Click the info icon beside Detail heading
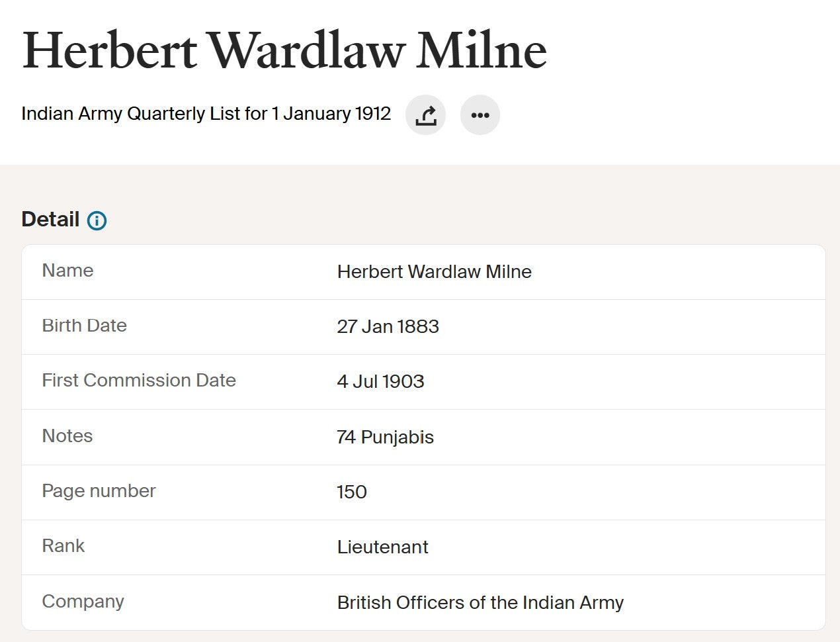This screenshot has height=642, width=840. point(97,220)
